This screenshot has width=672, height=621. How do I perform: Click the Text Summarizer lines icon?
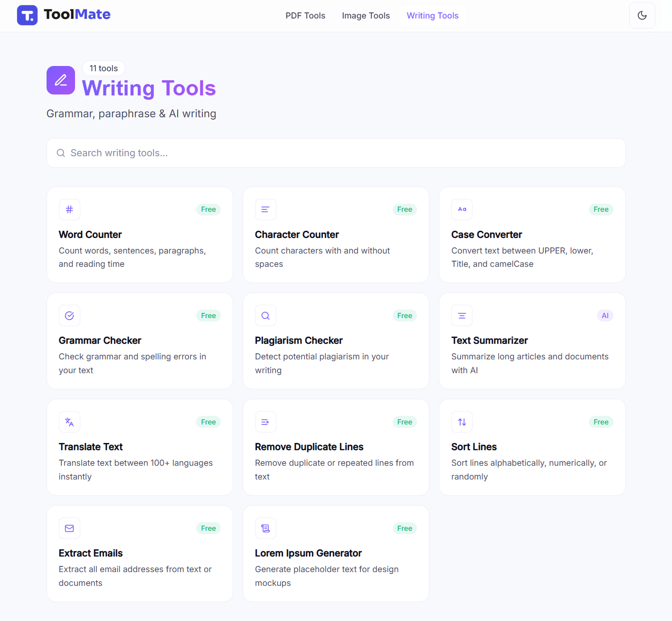(462, 316)
